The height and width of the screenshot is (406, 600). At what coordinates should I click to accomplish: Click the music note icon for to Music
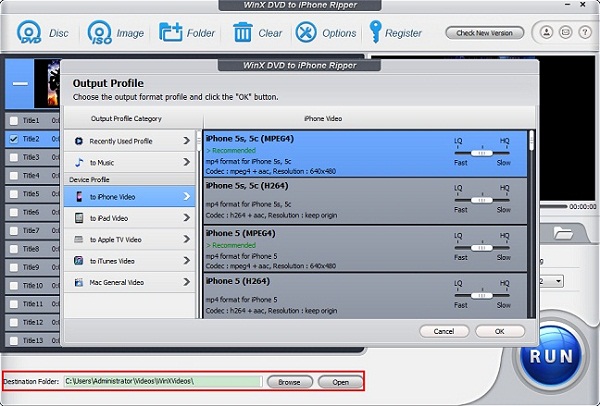(x=79, y=163)
